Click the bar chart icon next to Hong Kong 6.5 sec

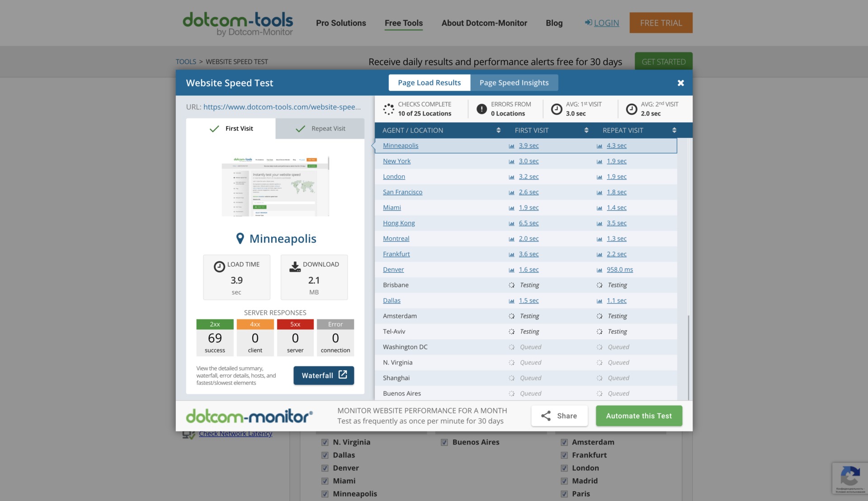pos(511,223)
